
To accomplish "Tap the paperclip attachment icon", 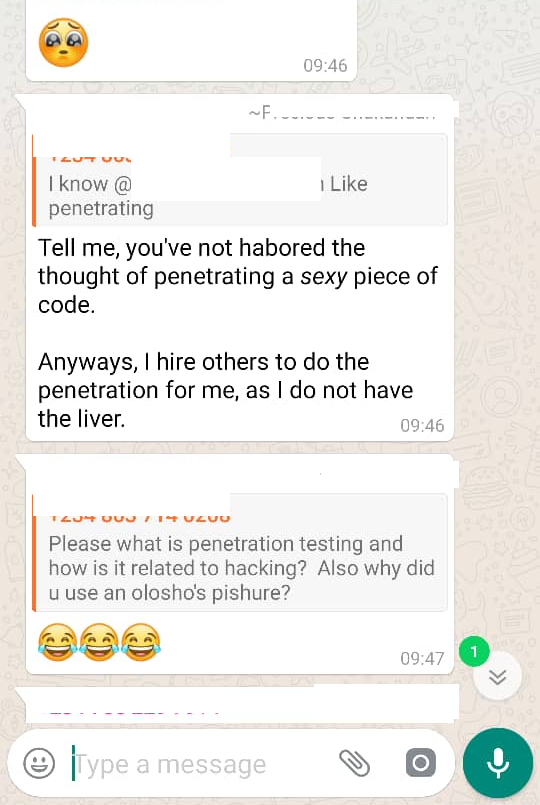I will click(x=354, y=763).
